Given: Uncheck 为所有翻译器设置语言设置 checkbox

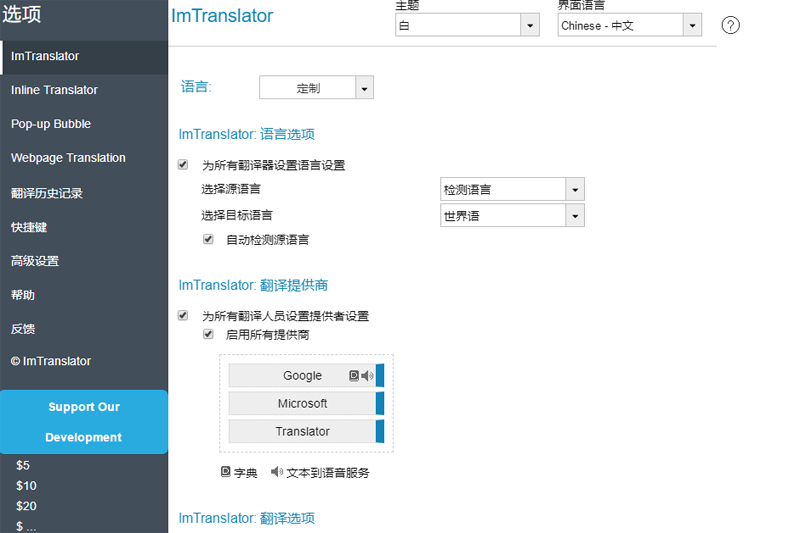Looking at the screenshot, I should (x=183, y=164).
